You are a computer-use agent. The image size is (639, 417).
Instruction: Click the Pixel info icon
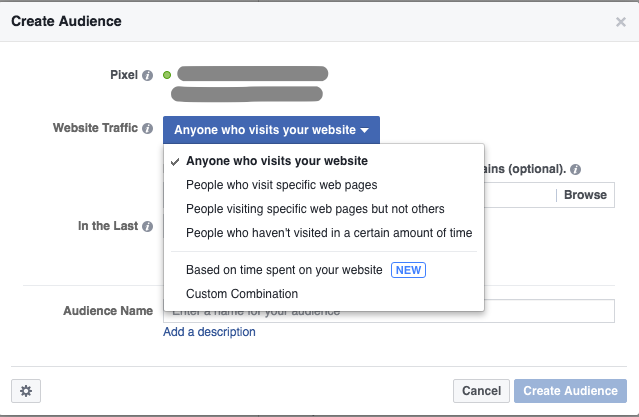(x=148, y=75)
